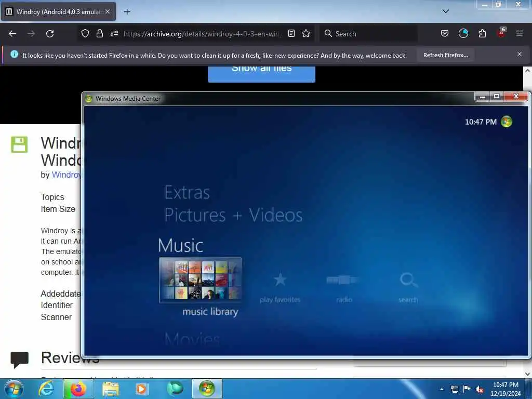
Task: Open network tray icon
Action: click(x=454, y=389)
